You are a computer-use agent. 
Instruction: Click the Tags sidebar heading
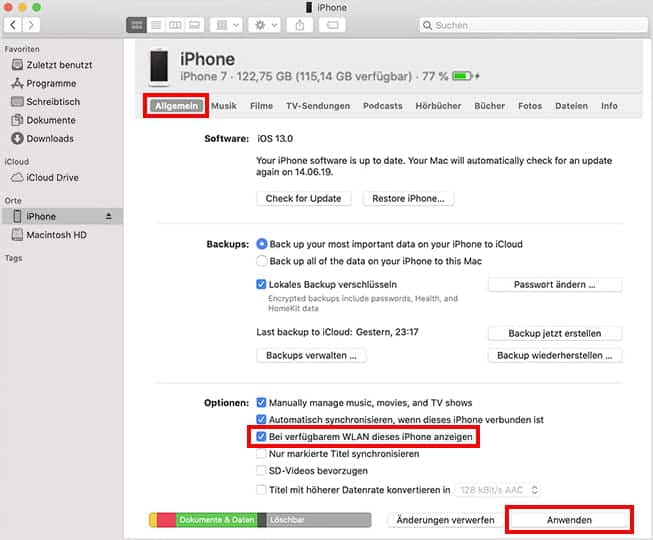pos(13,258)
